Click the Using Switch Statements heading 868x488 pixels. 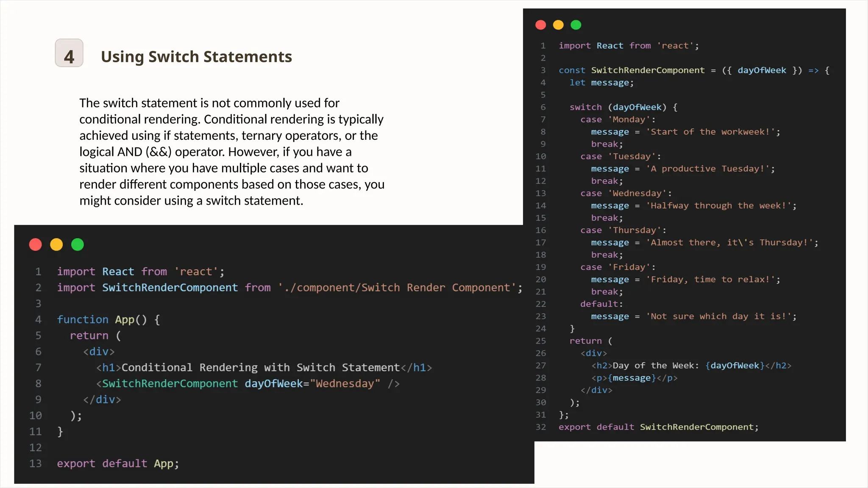click(x=196, y=57)
